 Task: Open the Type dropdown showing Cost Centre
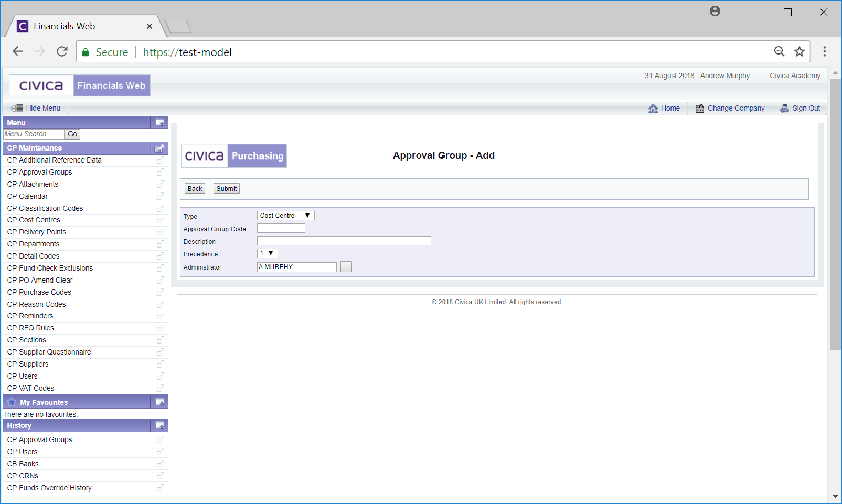point(285,216)
